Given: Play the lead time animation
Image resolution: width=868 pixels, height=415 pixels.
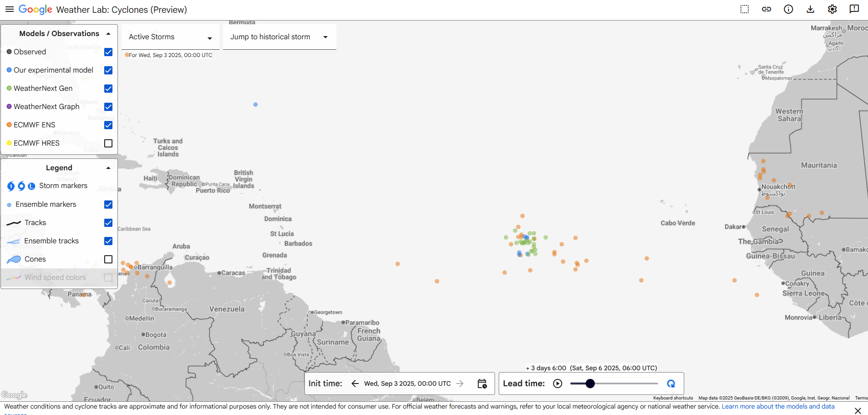Looking at the screenshot, I should 558,383.
